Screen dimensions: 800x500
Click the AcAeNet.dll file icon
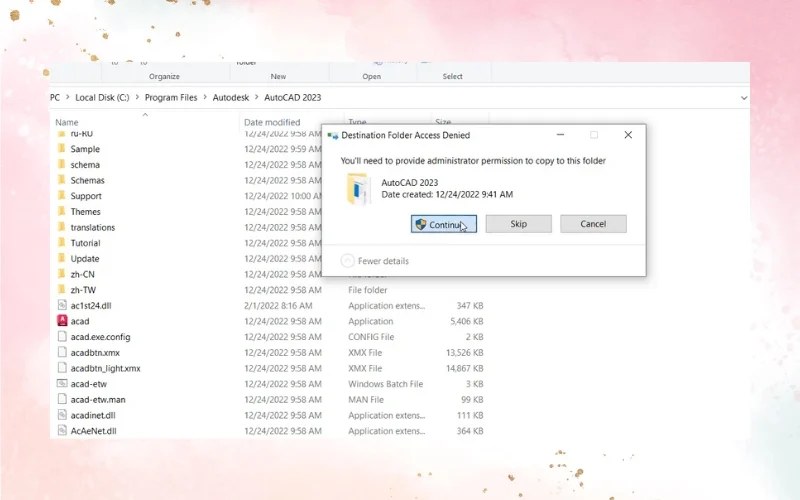coord(62,431)
